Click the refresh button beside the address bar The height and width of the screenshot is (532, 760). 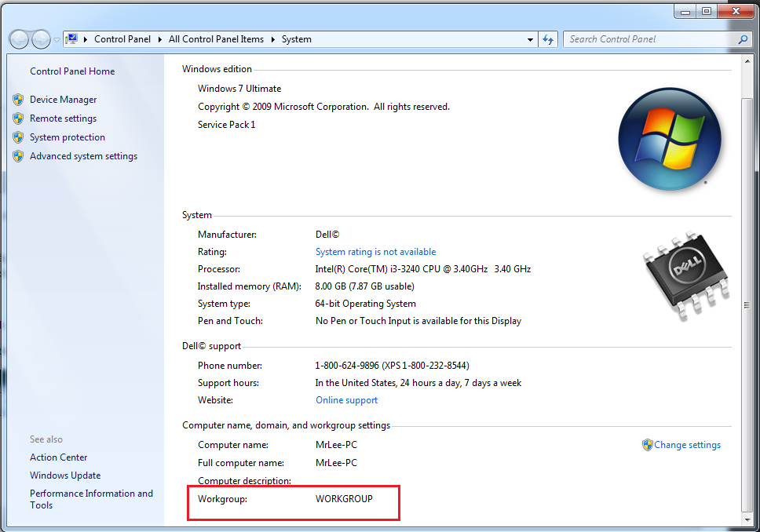coord(549,39)
